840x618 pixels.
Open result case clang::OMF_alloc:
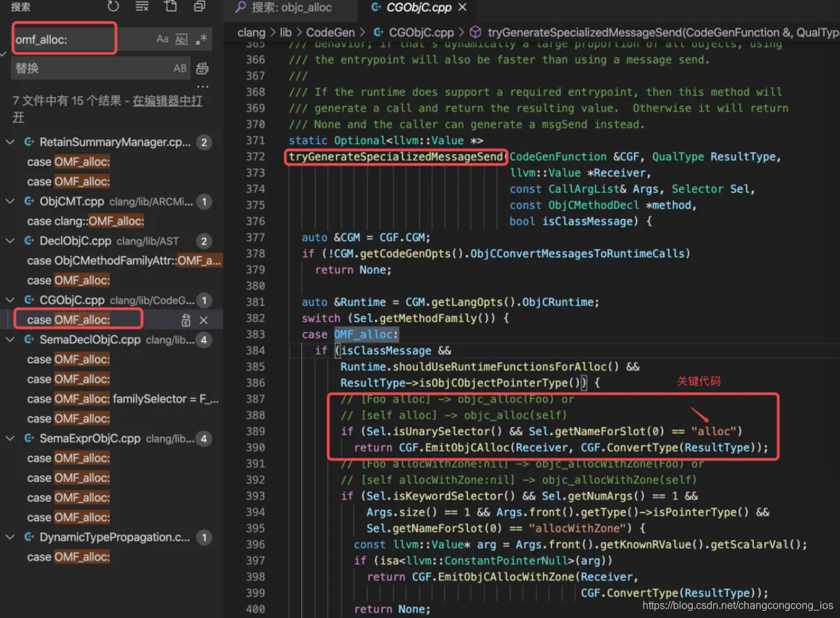point(85,221)
